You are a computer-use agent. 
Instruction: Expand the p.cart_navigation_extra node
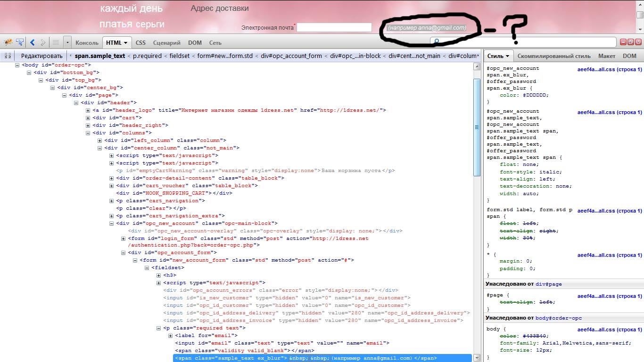[112, 216]
